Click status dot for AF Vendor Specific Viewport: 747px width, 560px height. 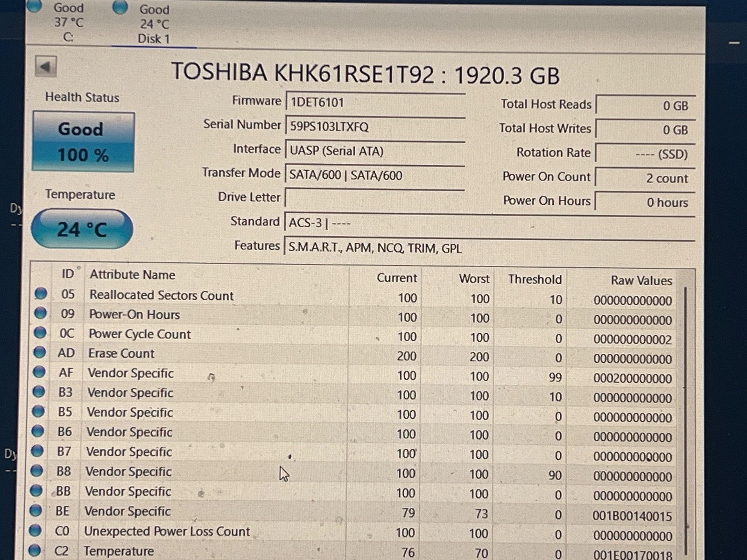pos(39,372)
